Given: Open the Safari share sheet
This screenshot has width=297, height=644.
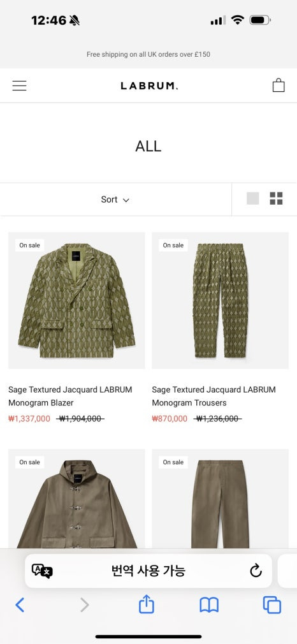Looking at the screenshot, I should point(146,604).
